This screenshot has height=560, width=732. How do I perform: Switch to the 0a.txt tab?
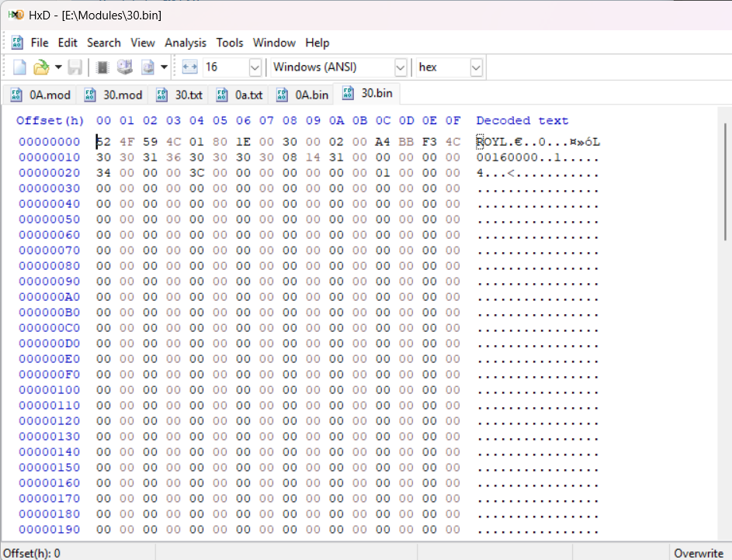[240, 95]
